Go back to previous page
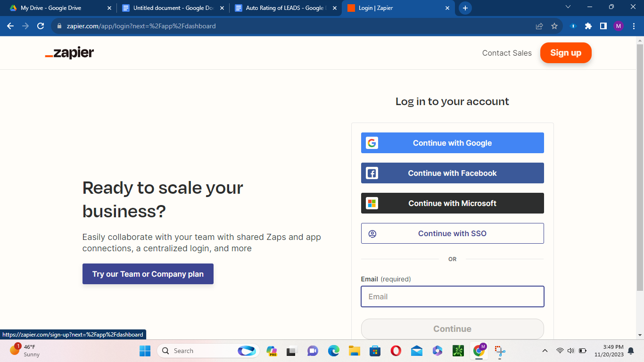 tap(10, 26)
